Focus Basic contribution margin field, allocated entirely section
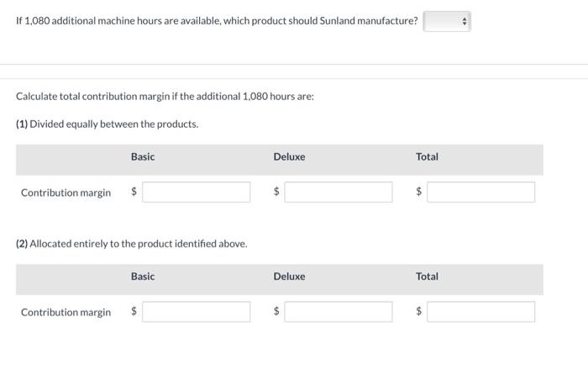588x365 pixels. point(196,312)
